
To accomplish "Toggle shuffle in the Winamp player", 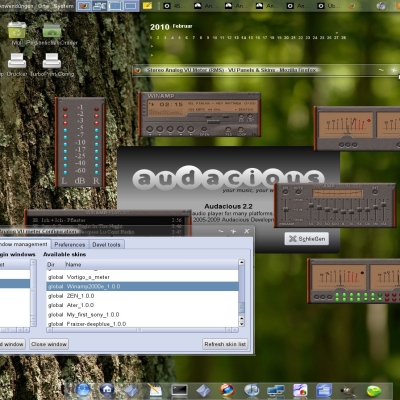I will pyautogui.click(x=228, y=130).
